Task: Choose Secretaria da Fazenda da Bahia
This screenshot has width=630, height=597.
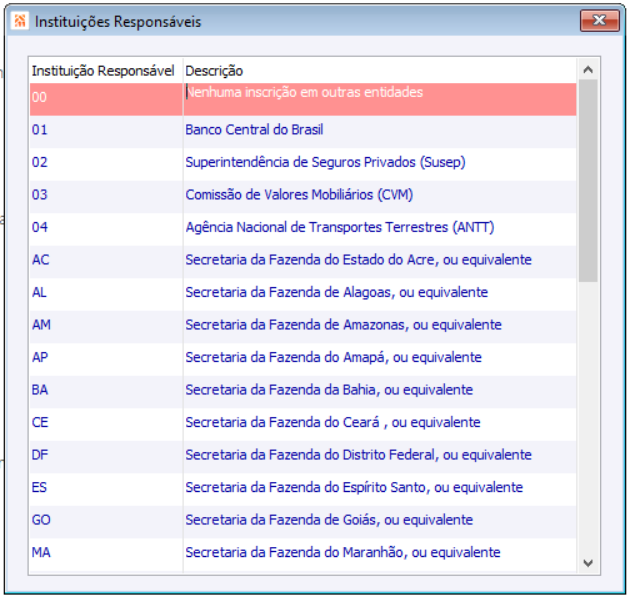Action: pos(380,391)
